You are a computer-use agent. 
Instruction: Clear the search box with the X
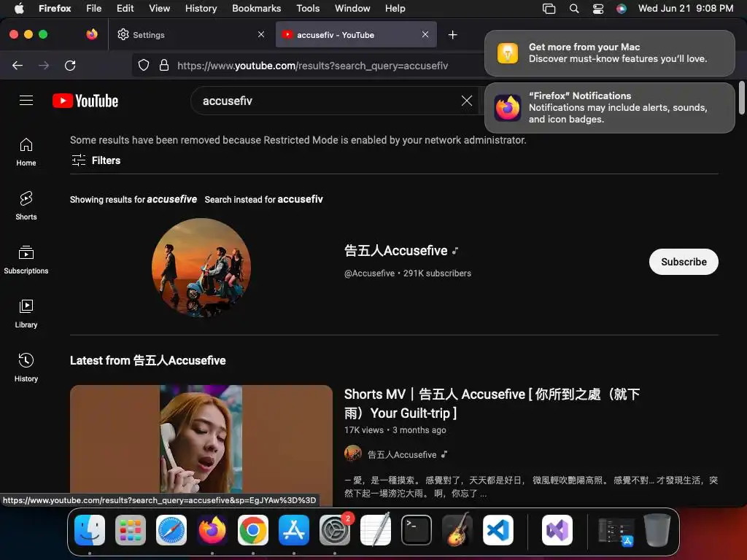pos(467,101)
